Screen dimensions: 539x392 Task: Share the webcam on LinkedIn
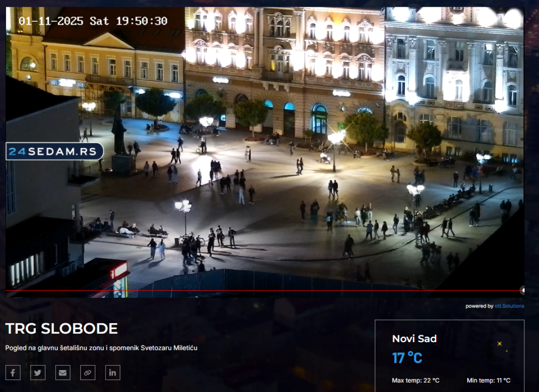click(x=113, y=372)
